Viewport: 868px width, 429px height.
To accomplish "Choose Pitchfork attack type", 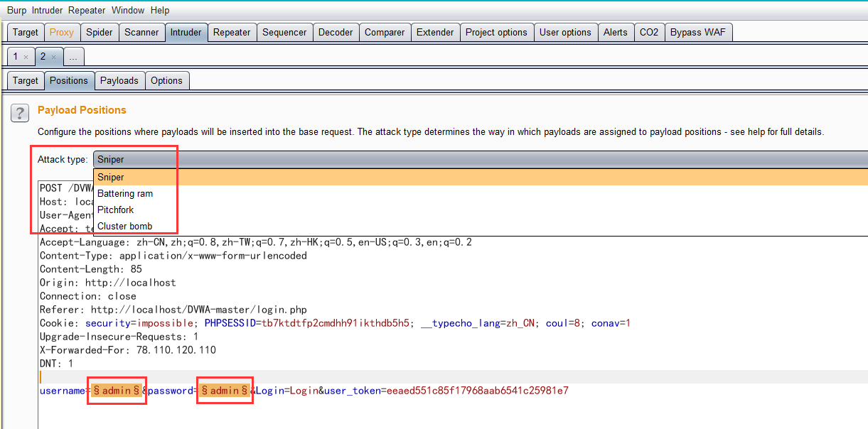I will pos(481,210).
